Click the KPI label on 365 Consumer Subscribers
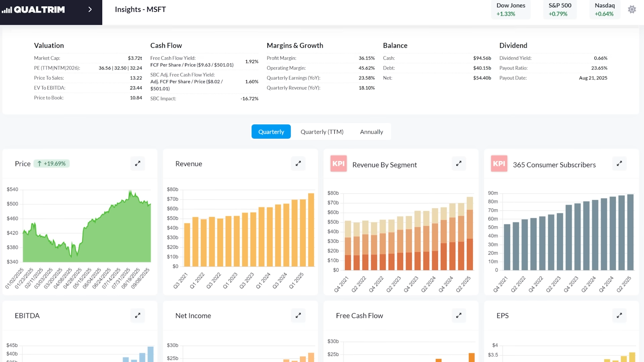Screen dimensions: 644x362 499,164
